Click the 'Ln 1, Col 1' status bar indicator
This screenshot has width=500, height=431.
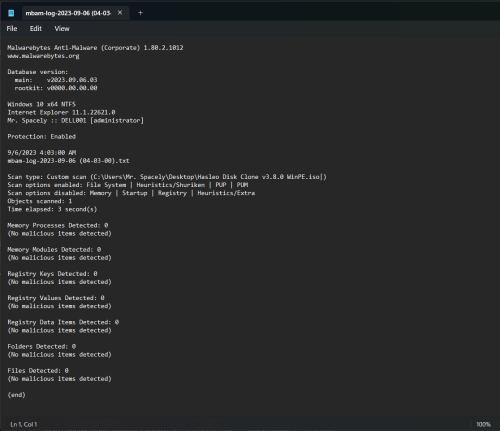[x=24, y=424]
